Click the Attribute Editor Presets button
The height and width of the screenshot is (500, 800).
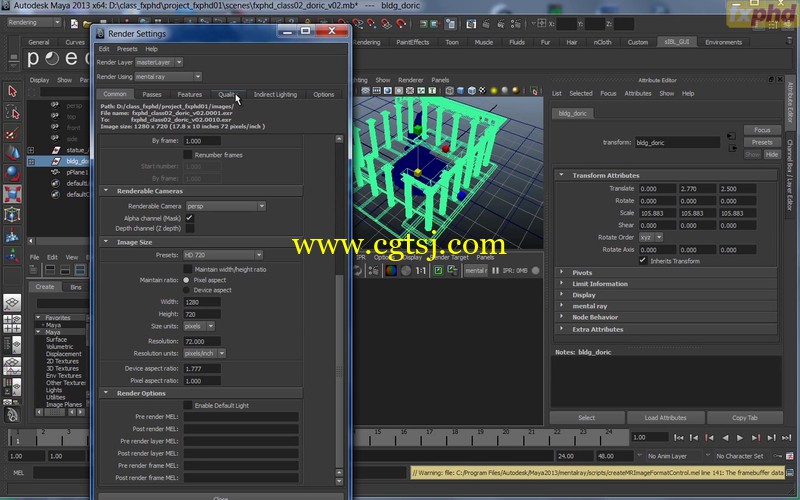point(762,142)
